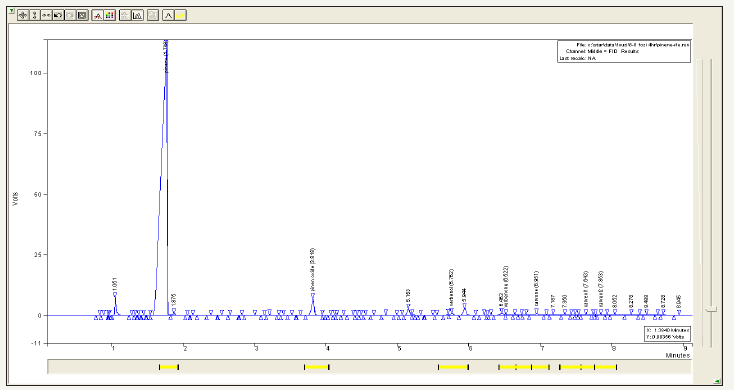Click the left vertical slider track
Screen dimensions: 734x390
click(x=698, y=202)
